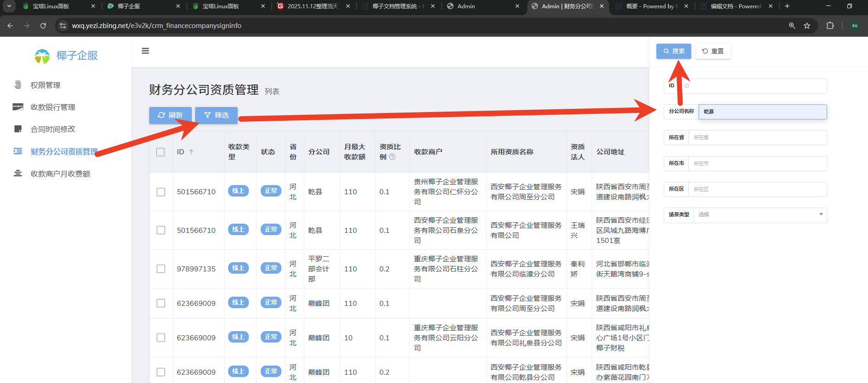This screenshot has height=383, width=868.
Task: Toggle sidebar with the hamburger icon
Action: (146, 51)
